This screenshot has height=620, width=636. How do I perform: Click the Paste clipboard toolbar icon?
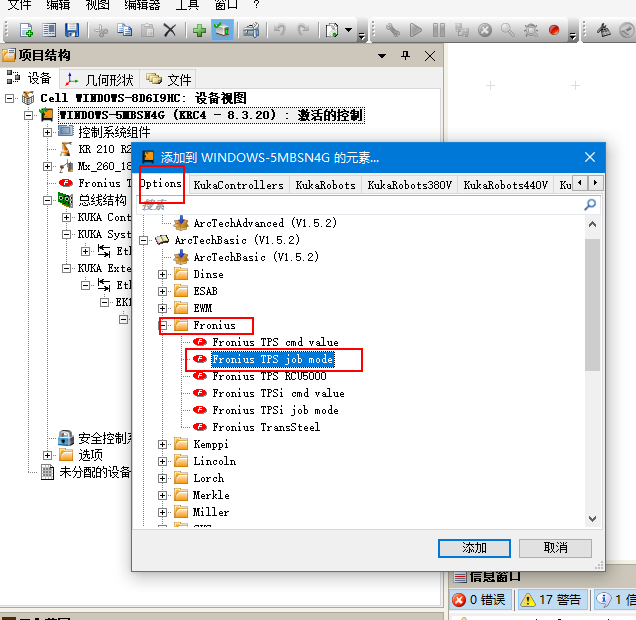pos(148,30)
